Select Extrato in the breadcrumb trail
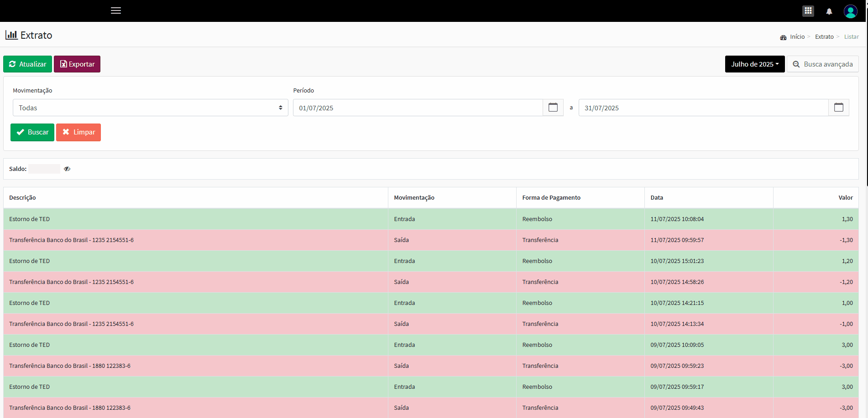 point(824,37)
